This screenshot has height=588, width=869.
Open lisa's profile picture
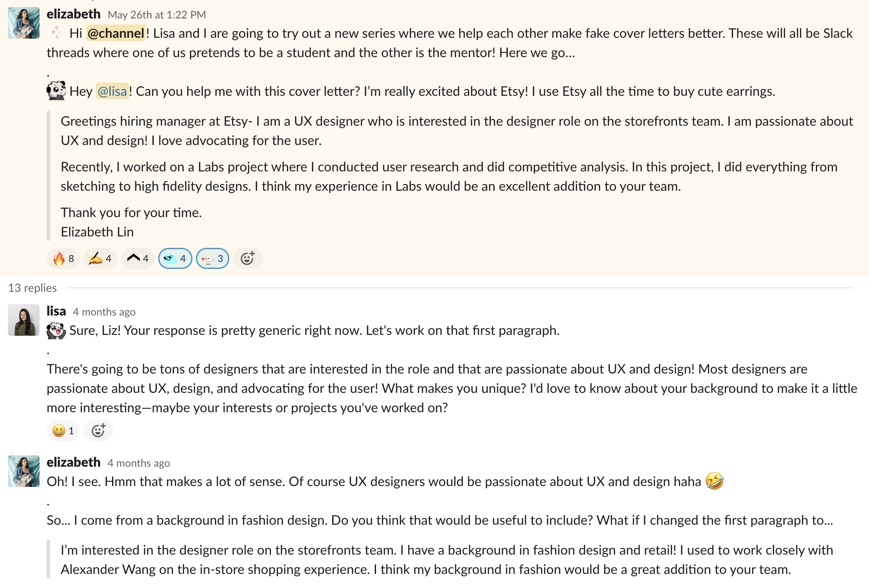[x=24, y=320]
